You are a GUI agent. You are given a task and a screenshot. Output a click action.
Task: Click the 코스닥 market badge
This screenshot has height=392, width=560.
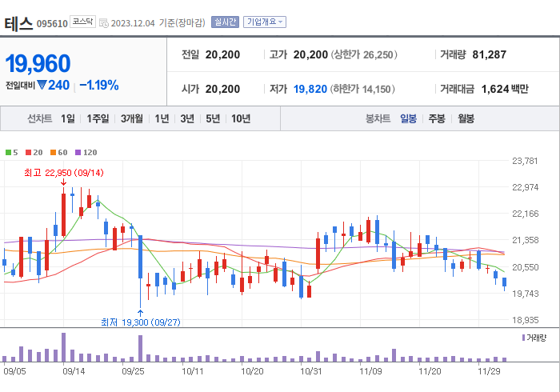click(x=82, y=22)
